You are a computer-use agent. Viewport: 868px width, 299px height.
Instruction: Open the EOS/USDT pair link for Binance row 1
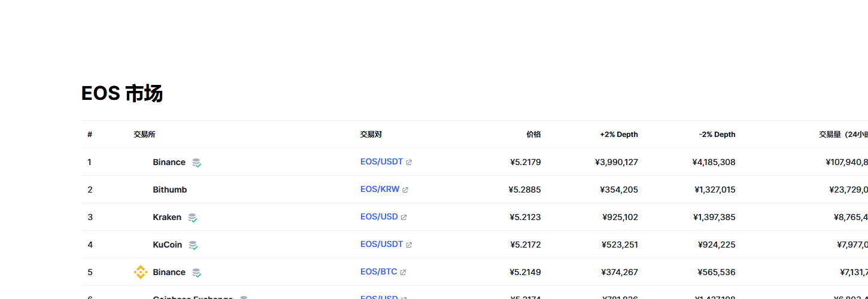[381, 162]
